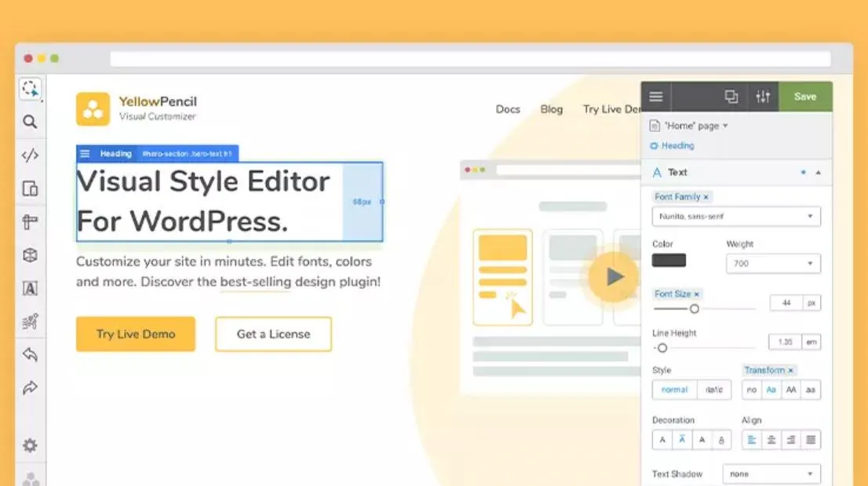Undo the last style change
Viewport: 868px width, 486px height.
coord(31,354)
